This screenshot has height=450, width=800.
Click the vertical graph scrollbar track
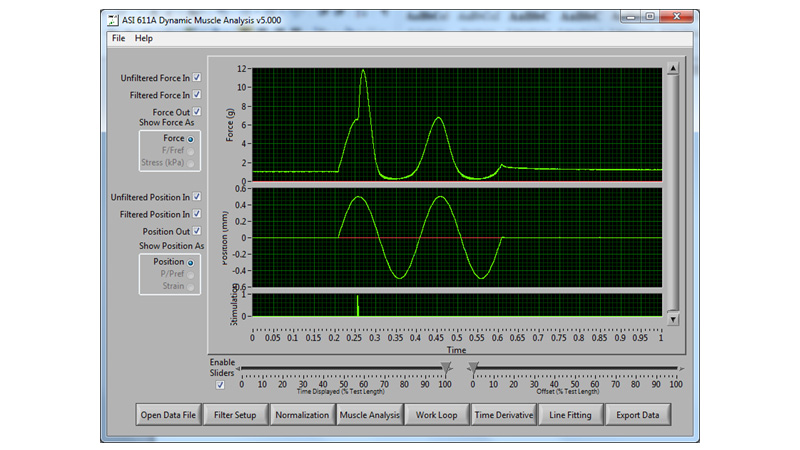coord(673,194)
